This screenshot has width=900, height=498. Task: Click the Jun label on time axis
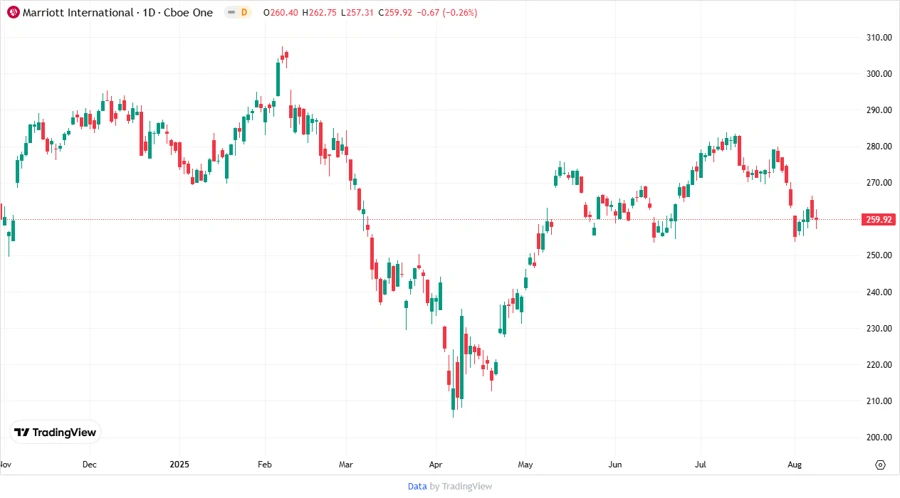tap(615, 464)
